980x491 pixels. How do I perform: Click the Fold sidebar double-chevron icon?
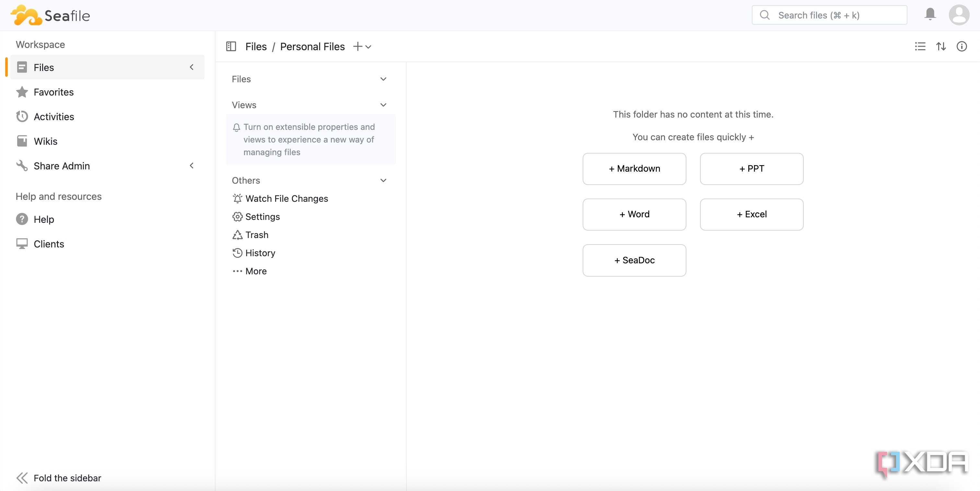[22, 478]
